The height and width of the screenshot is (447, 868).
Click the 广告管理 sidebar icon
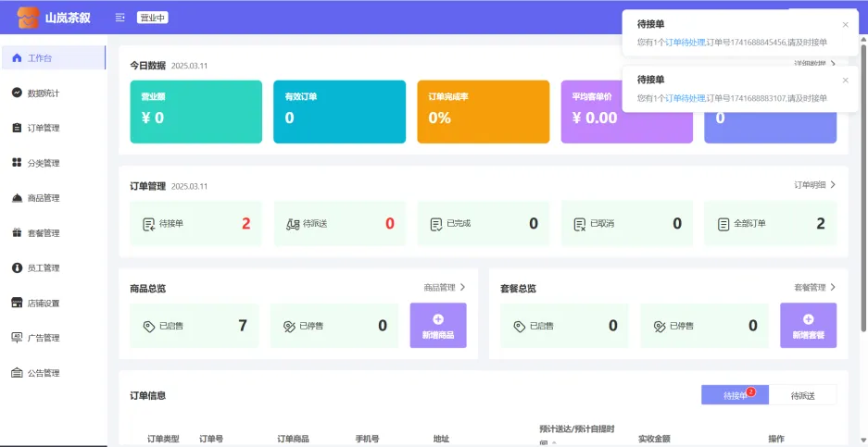coord(17,338)
